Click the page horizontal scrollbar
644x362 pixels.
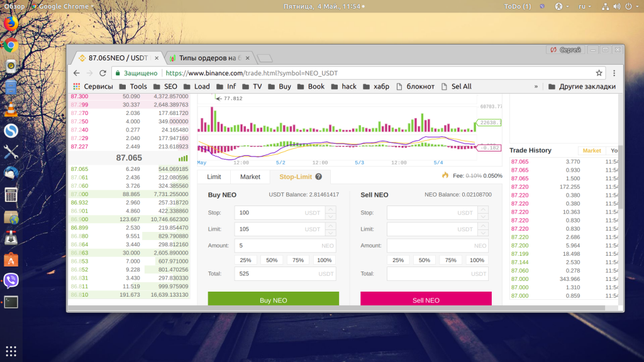click(336, 307)
